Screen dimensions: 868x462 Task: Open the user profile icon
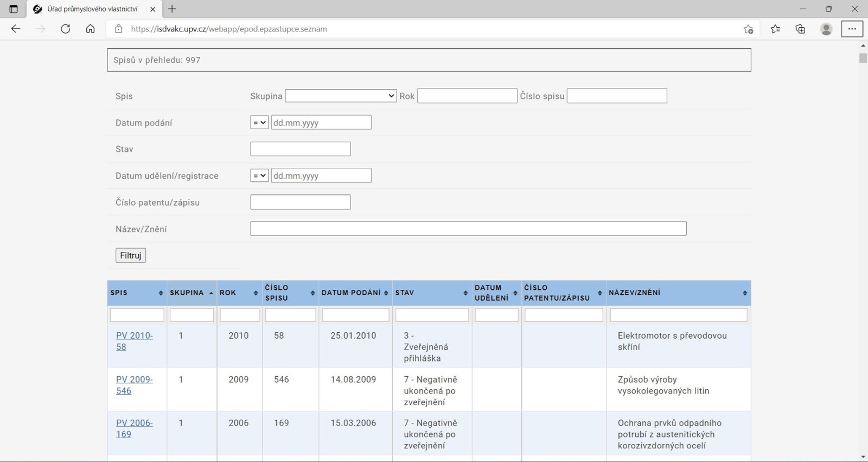[x=826, y=29]
